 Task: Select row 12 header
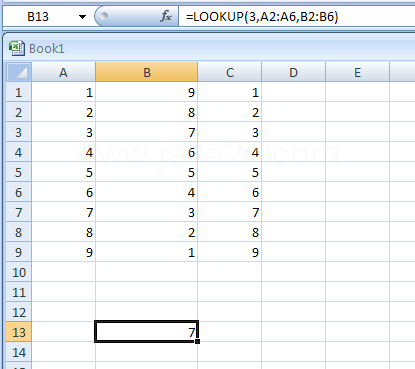19,312
